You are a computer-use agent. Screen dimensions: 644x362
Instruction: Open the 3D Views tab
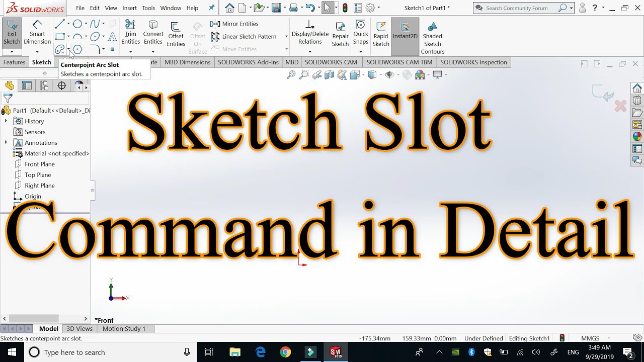pos(79,328)
